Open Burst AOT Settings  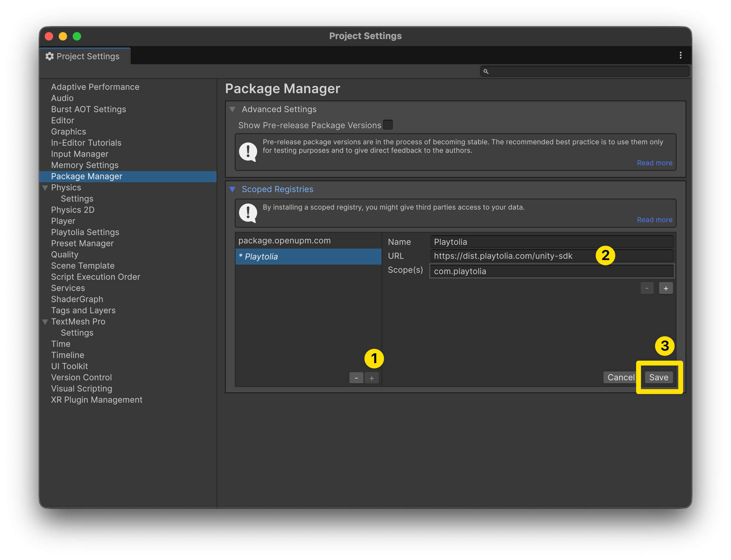(88, 109)
